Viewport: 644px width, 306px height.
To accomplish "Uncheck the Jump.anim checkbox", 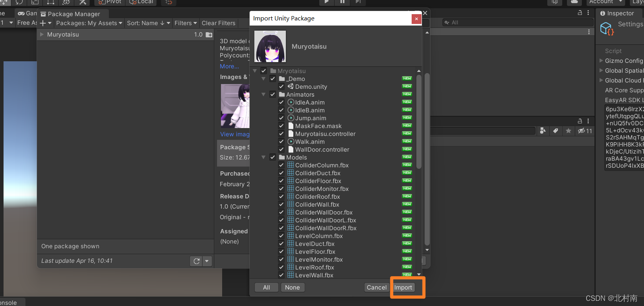I will 282,118.
